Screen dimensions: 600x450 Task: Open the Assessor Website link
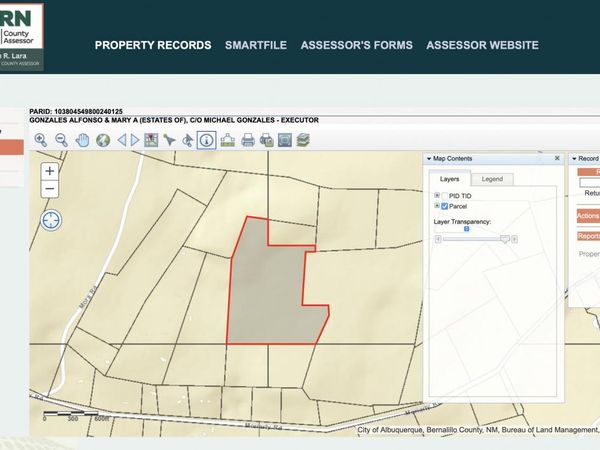click(x=482, y=45)
